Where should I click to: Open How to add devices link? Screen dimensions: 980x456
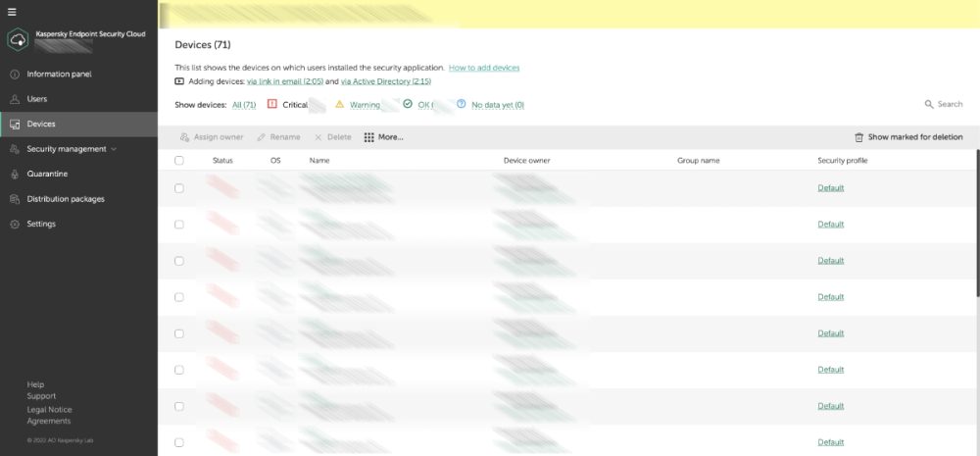point(484,68)
